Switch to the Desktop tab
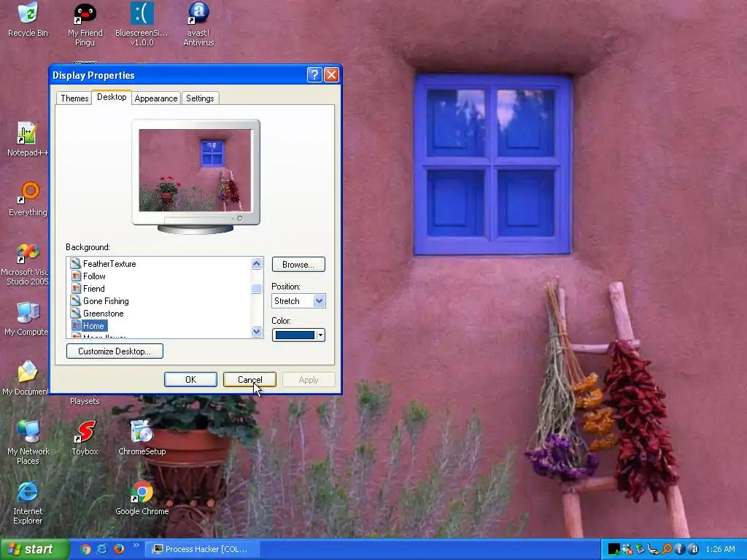747x560 pixels. [112, 97]
